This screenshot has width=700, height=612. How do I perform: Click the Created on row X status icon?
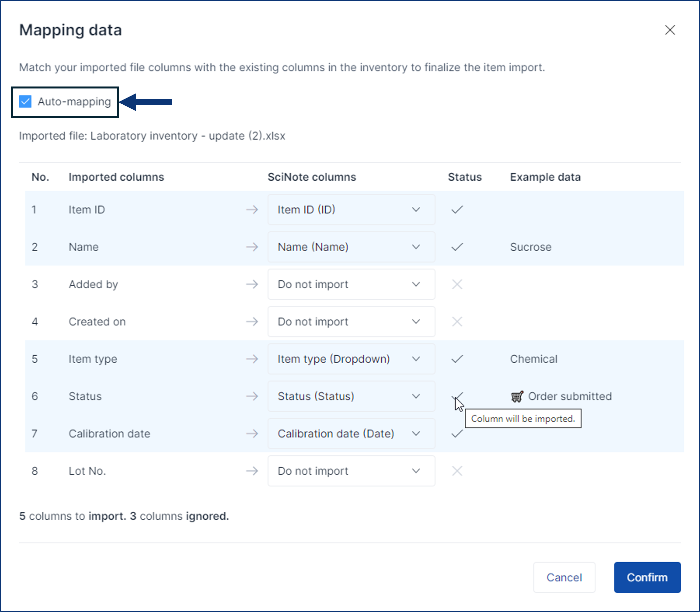[x=457, y=321]
